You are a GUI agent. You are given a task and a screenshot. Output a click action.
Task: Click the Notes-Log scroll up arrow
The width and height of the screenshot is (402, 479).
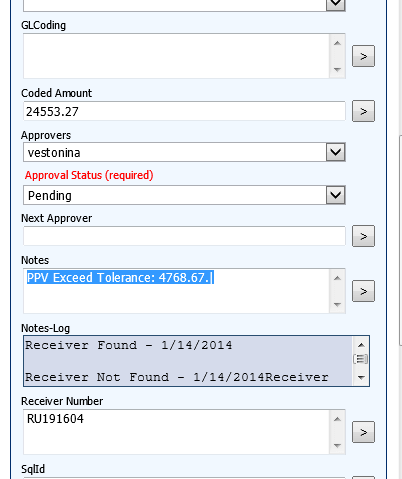pos(361,345)
